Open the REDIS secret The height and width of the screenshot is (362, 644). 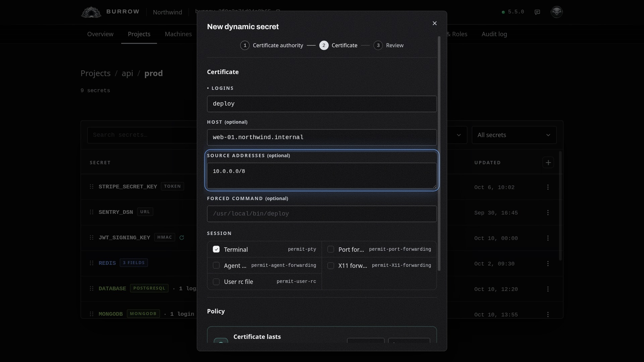click(x=107, y=263)
